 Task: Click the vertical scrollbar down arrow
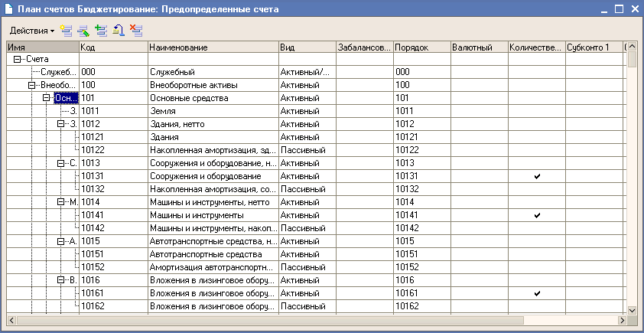click(632, 310)
